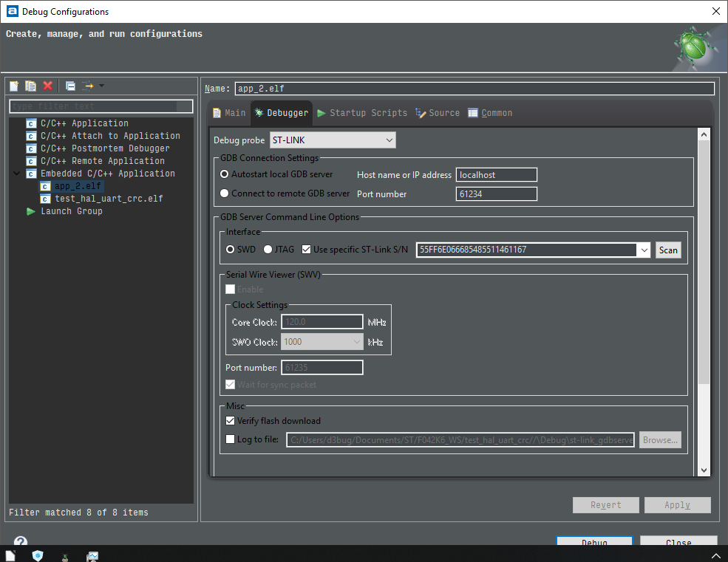Image resolution: width=728 pixels, height=562 pixels.
Task: Switch to the Debugger tab
Action: (x=282, y=113)
